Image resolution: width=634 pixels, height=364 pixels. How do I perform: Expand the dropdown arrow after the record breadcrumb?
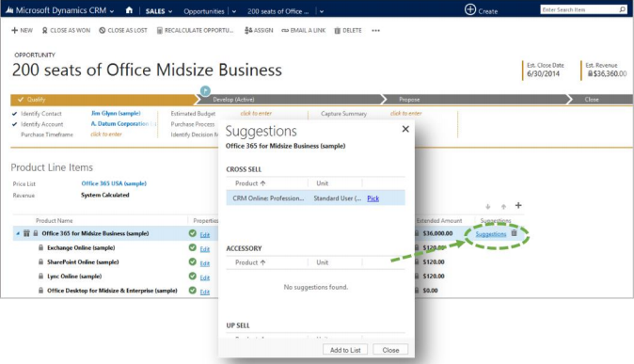pos(322,11)
